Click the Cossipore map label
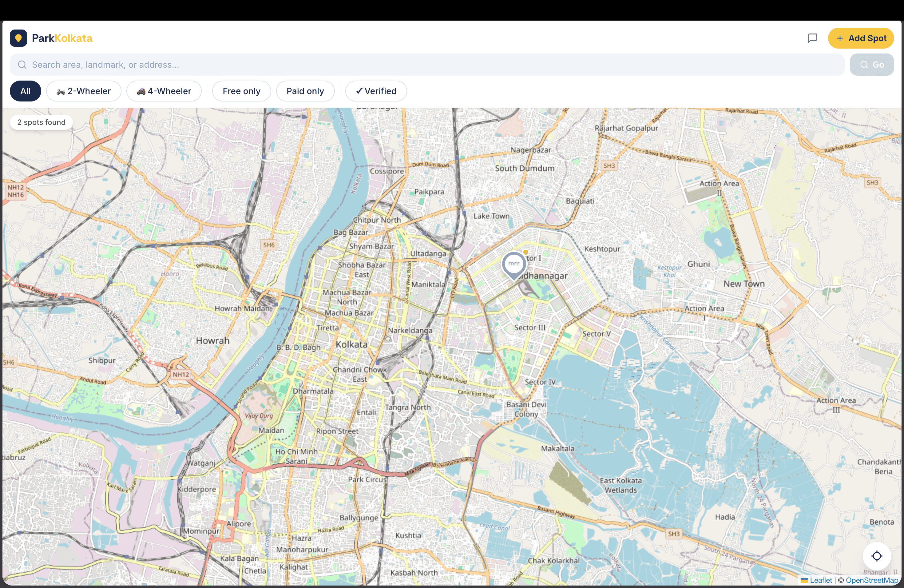Image resolution: width=904 pixels, height=588 pixels. click(387, 171)
